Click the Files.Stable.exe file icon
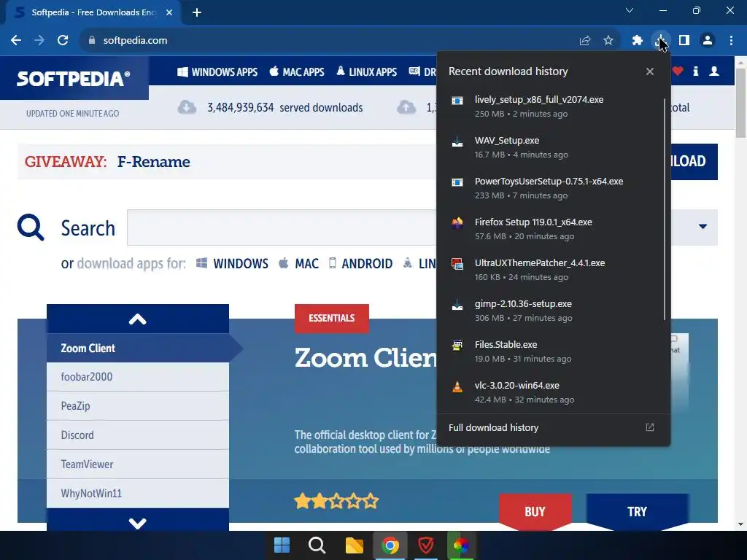Screen dimensions: 747x560 [x=457, y=345]
